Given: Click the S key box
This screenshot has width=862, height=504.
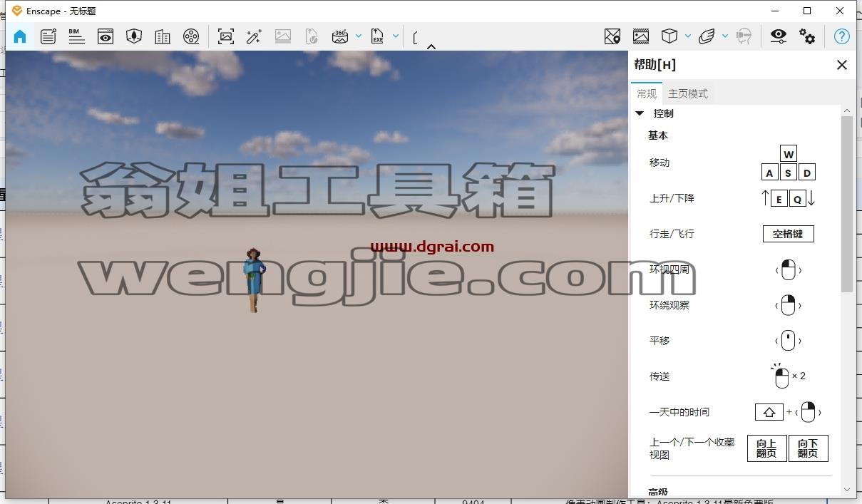Looking at the screenshot, I should [x=788, y=173].
